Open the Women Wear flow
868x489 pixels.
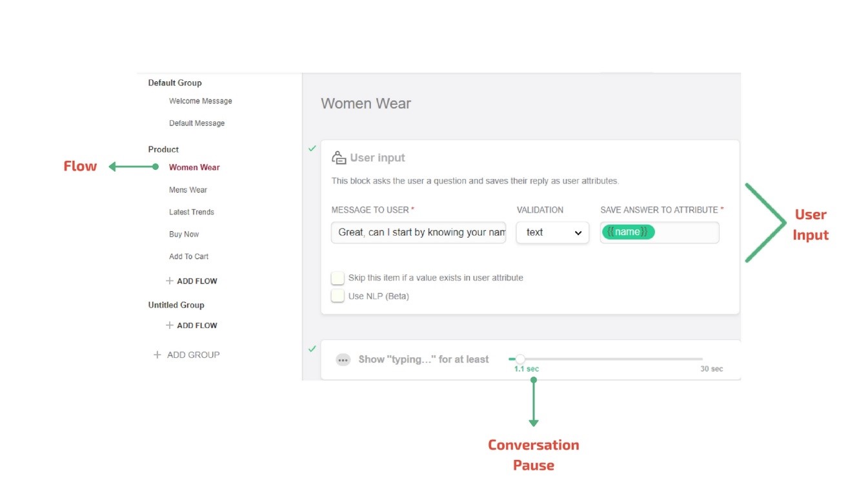coord(194,167)
